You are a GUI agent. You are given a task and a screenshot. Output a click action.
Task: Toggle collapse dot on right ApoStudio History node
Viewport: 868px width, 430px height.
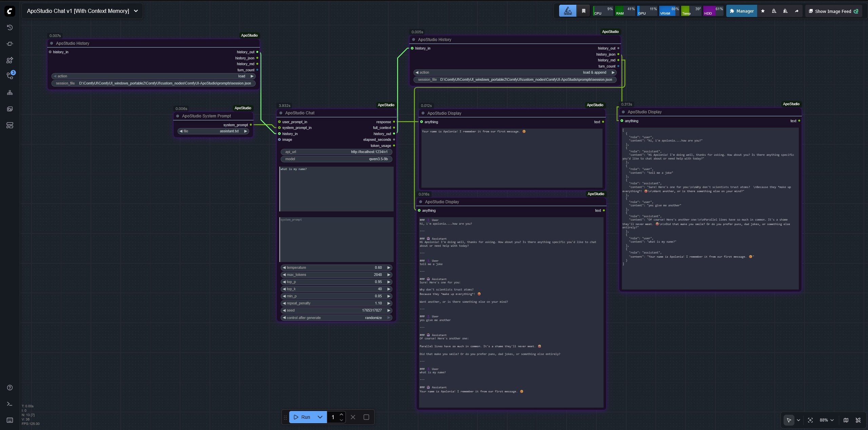pyautogui.click(x=414, y=40)
